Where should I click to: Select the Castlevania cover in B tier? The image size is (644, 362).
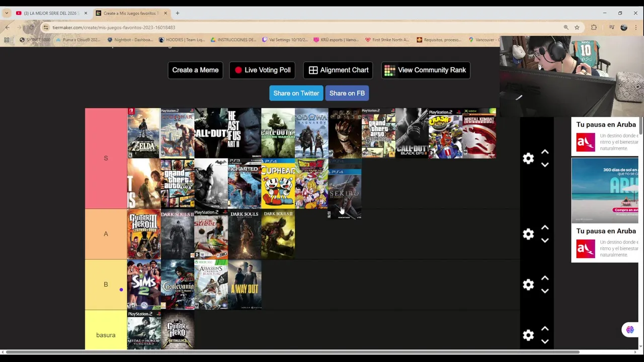click(x=177, y=285)
